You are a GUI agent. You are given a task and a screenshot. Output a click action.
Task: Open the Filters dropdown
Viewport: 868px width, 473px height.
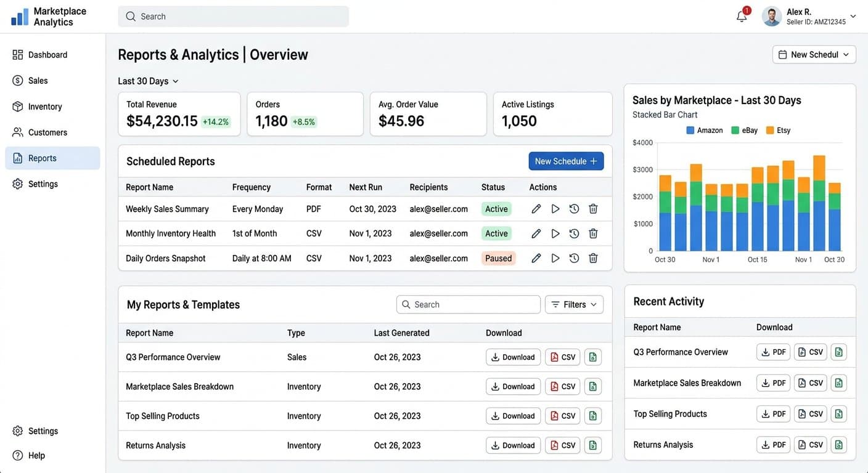point(574,304)
